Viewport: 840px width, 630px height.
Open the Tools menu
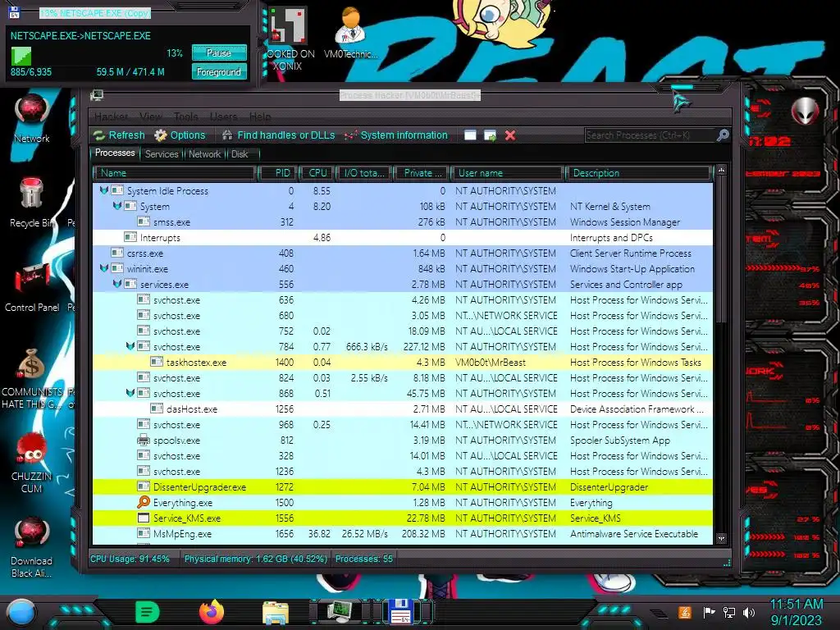(x=186, y=116)
